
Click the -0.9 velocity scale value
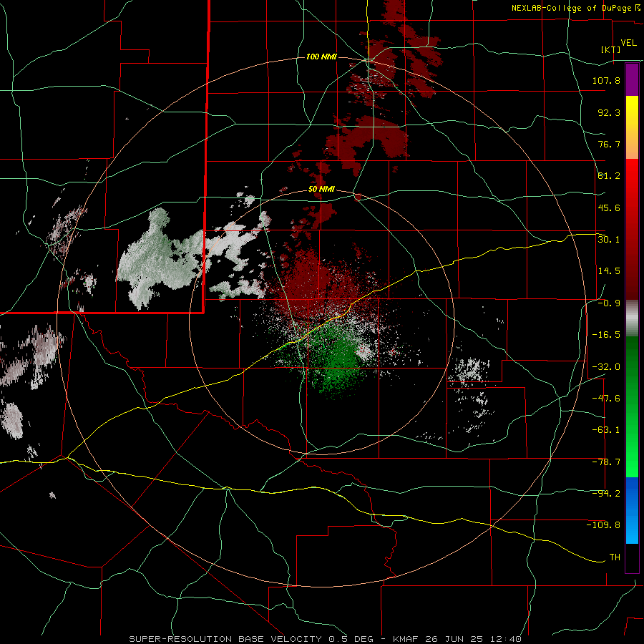pos(609,303)
